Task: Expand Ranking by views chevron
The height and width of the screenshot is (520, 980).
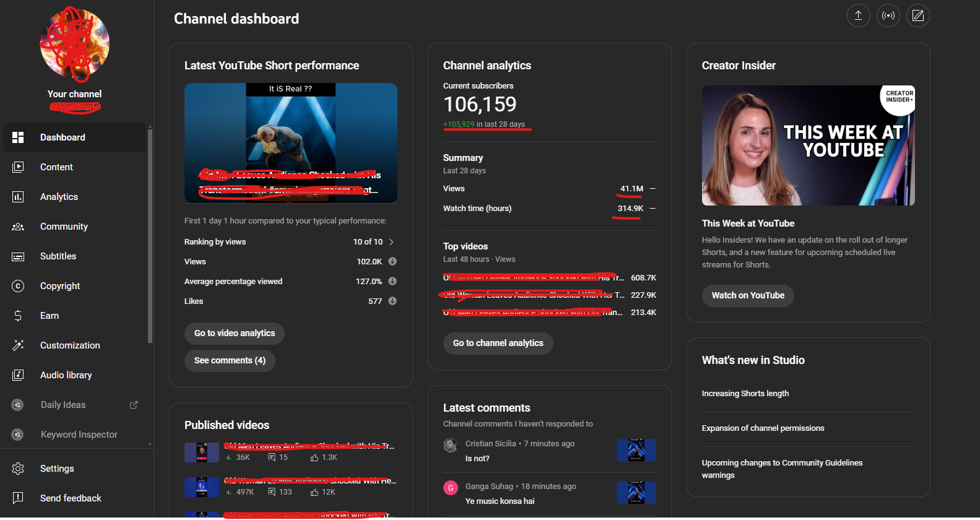Action: (391, 242)
